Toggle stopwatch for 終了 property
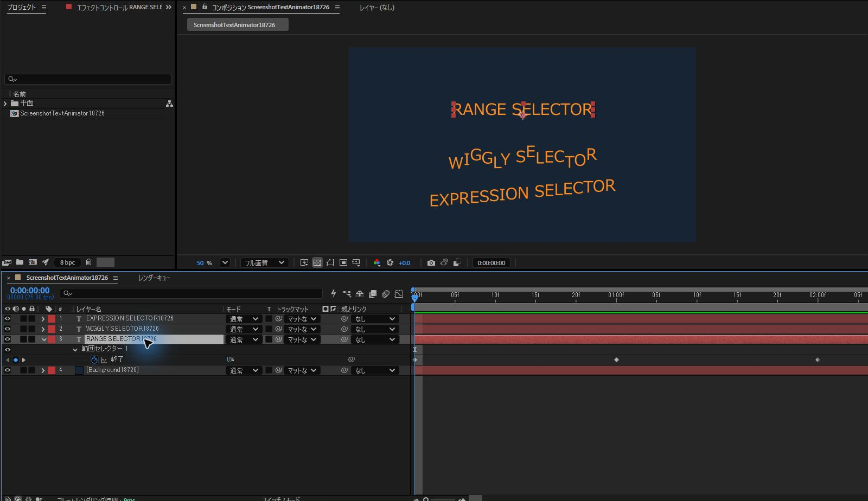This screenshot has height=501, width=868. [94, 359]
